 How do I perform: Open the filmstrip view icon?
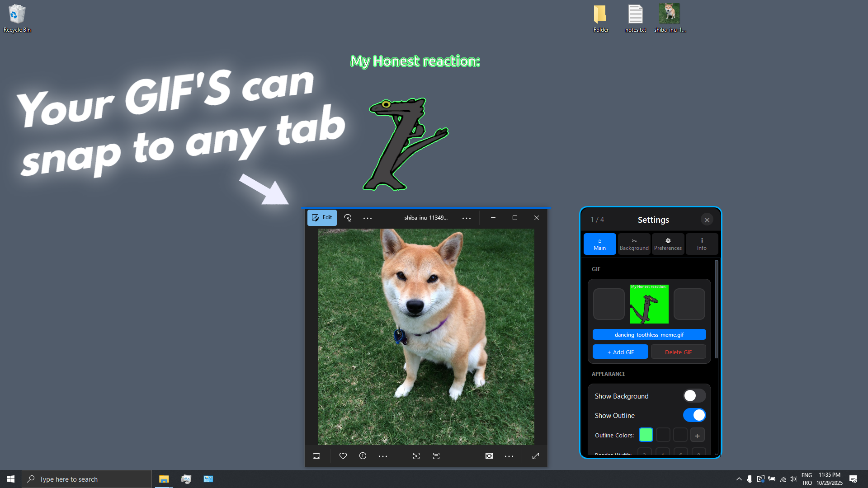(316, 456)
